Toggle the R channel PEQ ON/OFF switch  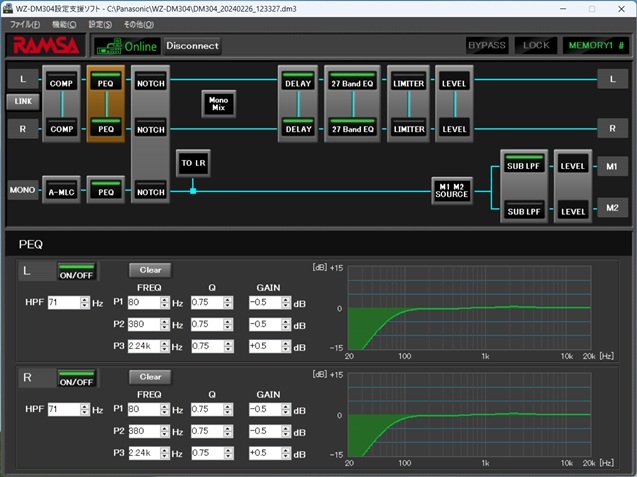pyautogui.click(x=76, y=380)
